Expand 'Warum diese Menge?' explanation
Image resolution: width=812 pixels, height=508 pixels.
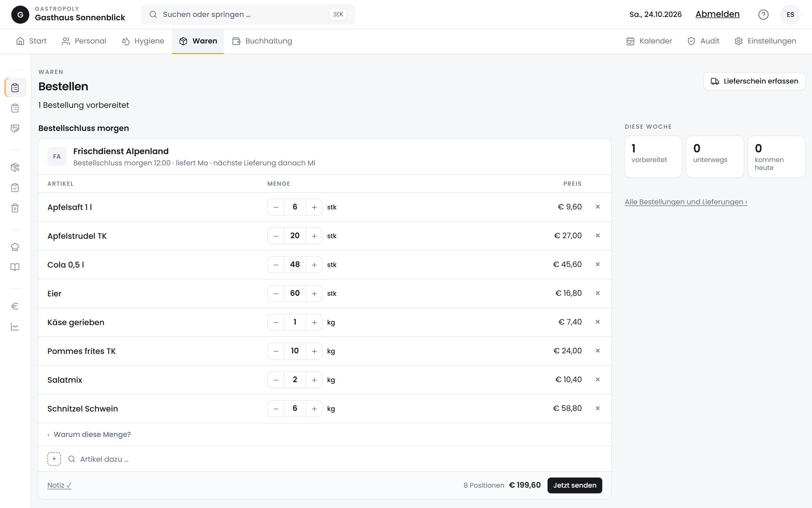89,434
